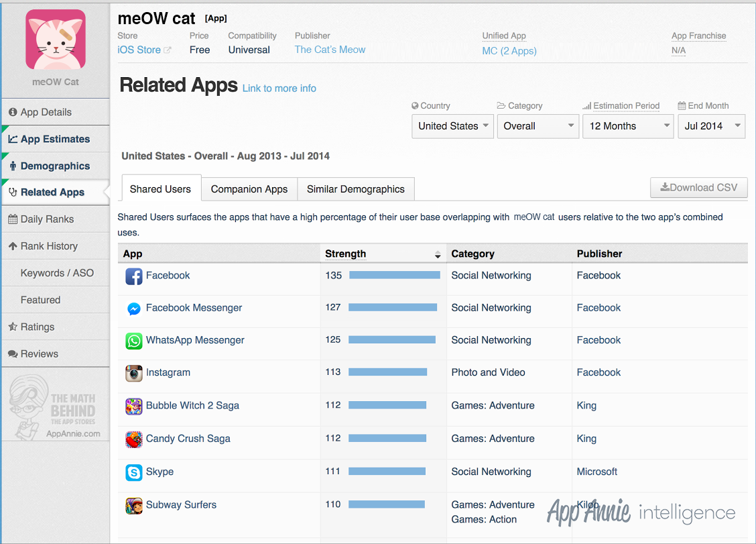Click the meOW Cat app icon

(x=56, y=39)
